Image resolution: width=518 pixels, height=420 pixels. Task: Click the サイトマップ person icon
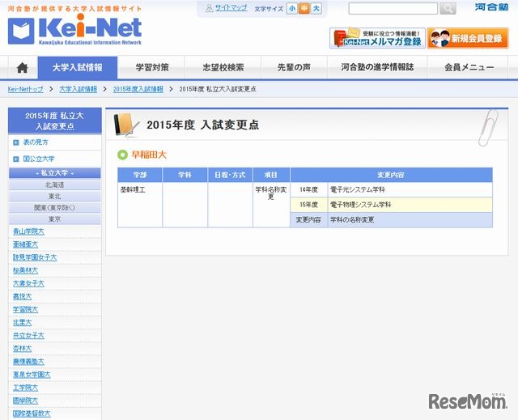(209, 8)
